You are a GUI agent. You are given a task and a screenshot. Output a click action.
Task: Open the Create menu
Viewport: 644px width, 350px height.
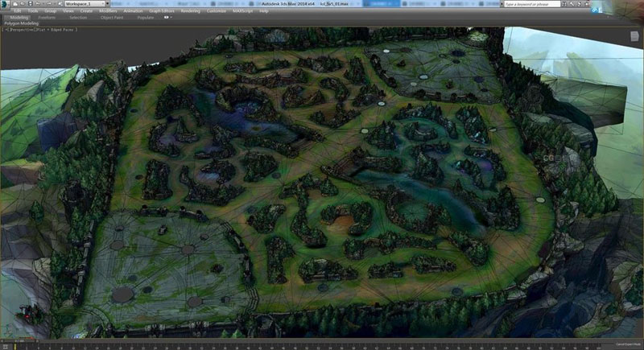(86, 11)
